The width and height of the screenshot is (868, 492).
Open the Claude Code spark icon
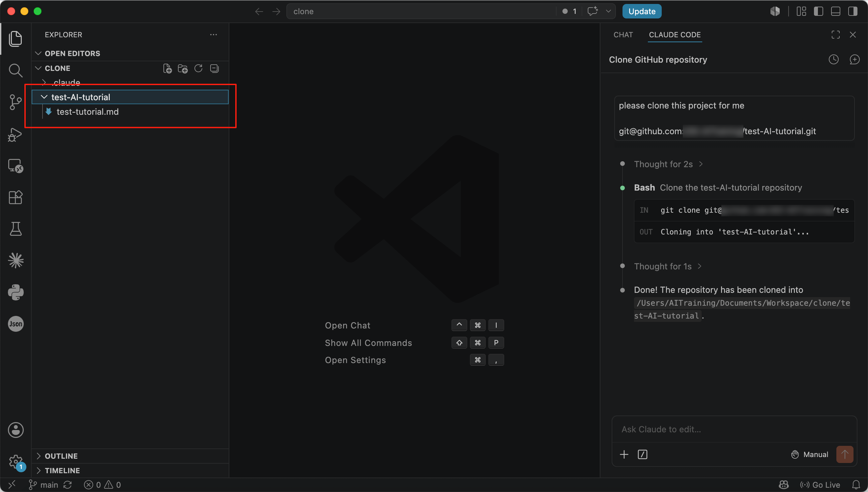(15, 261)
